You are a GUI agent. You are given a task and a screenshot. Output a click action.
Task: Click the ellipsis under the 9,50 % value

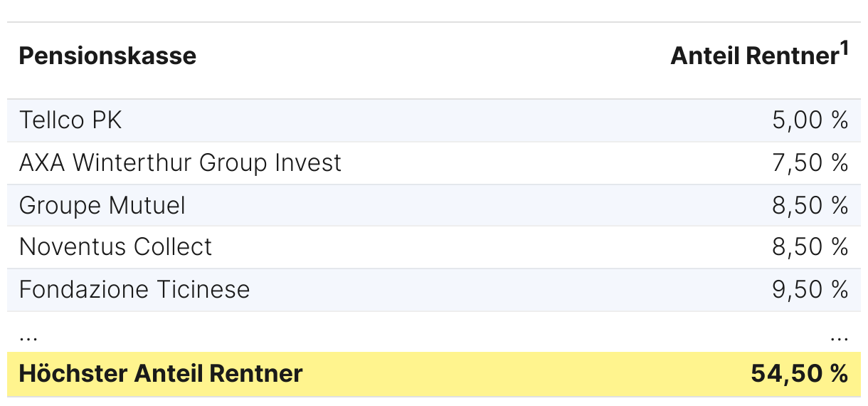(x=839, y=336)
